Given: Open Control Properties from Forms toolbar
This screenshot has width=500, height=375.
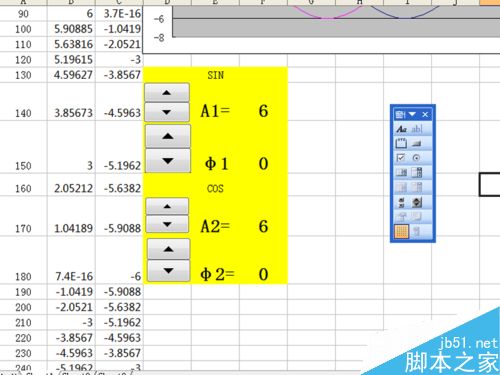Looking at the screenshot, I should (401, 217).
